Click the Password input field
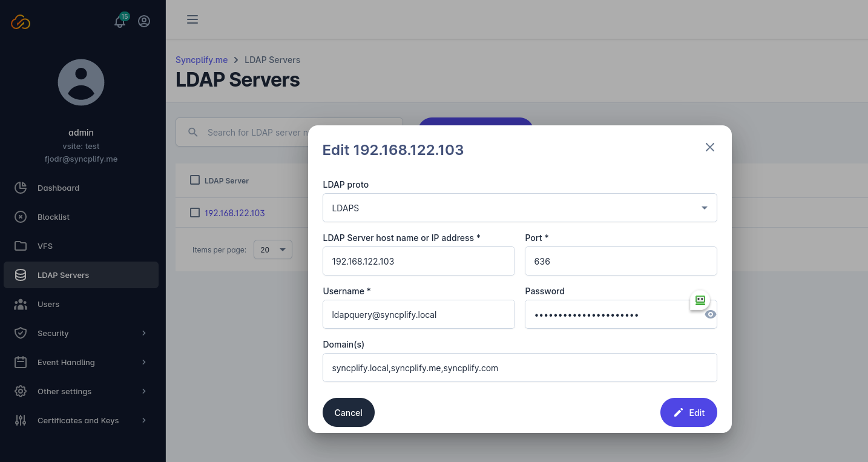 coord(621,314)
